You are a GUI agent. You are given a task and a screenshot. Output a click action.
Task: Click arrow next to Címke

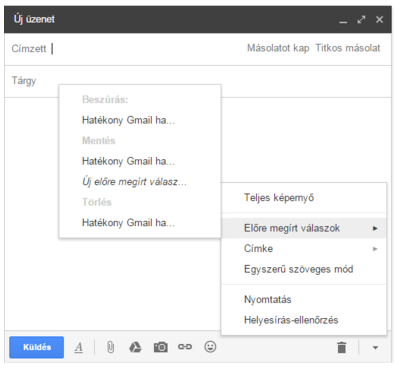375,249
